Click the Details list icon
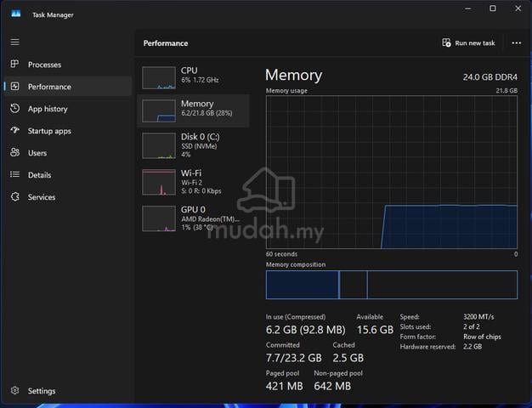The image size is (532, 408). (14, 174)
